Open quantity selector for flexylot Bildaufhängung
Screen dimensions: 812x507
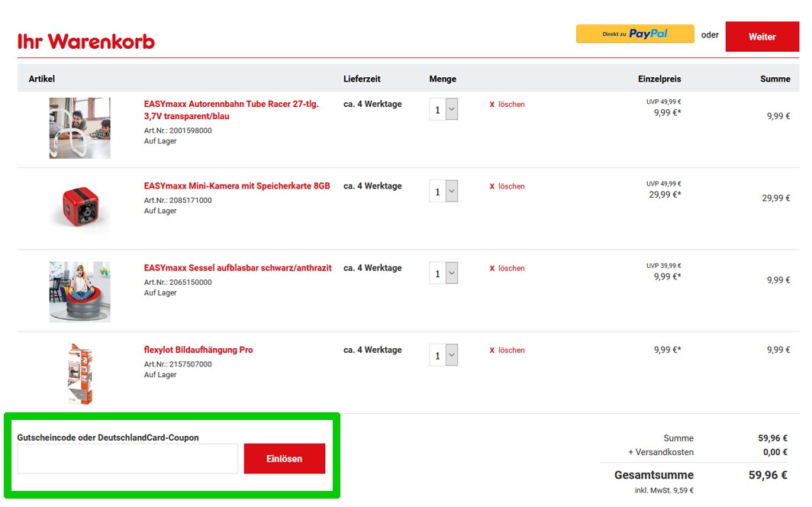point(443,355)
